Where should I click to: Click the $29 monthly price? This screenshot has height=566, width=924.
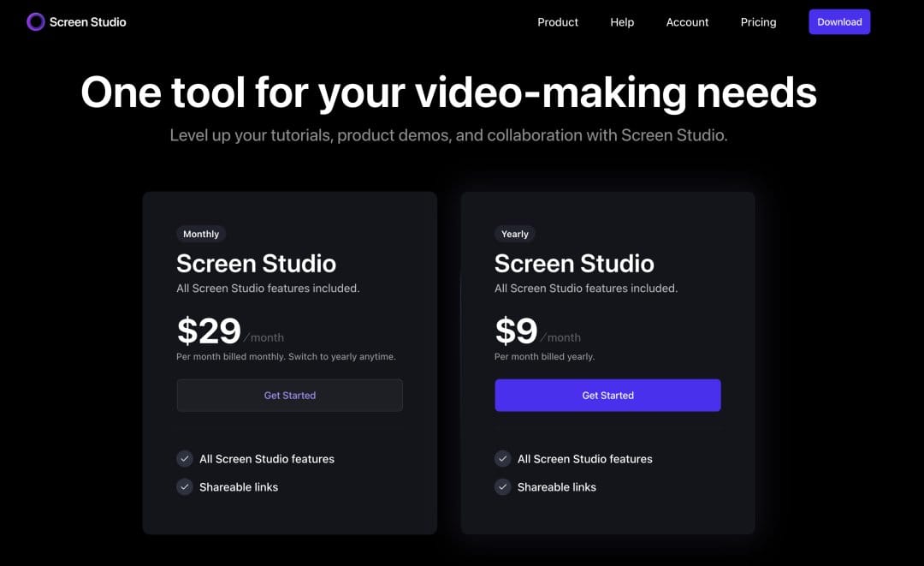(x=210, y=331)
